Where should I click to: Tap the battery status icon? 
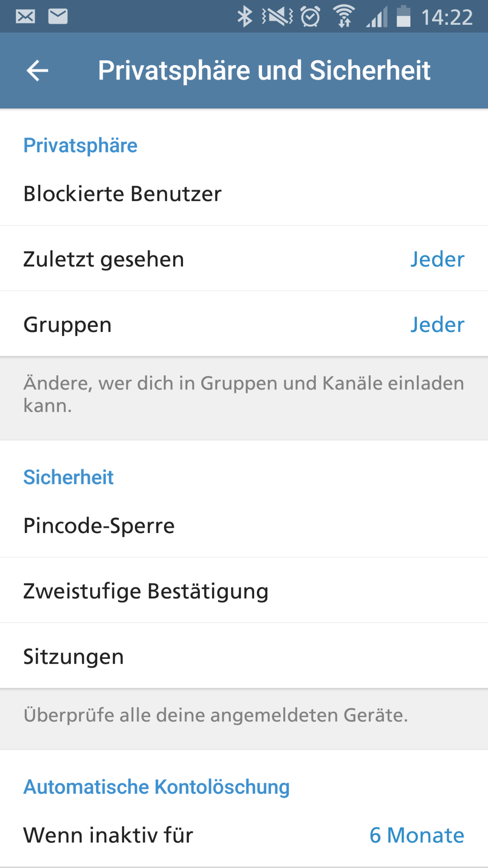click(403, 16)
